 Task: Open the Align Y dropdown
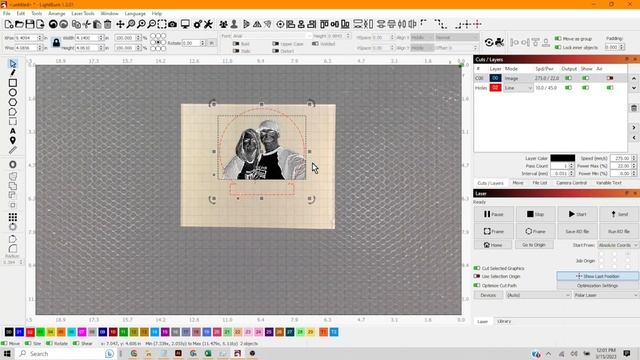pos(422,48)
